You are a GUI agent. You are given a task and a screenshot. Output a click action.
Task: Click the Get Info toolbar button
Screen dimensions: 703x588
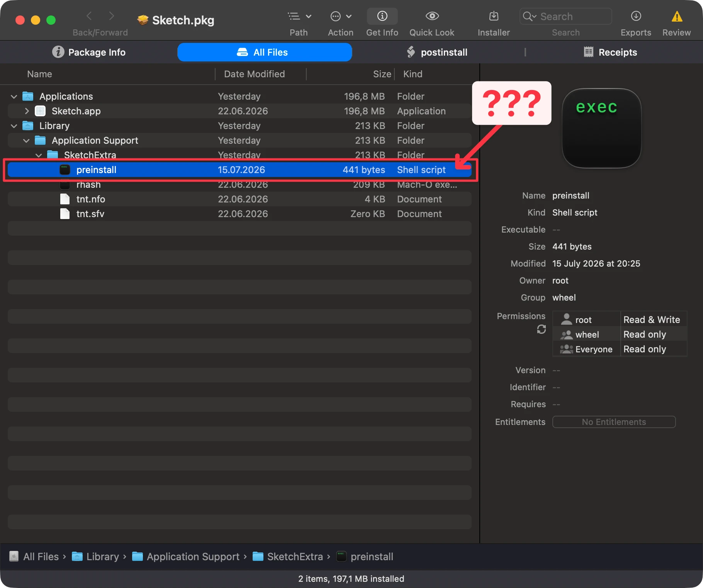click(382, 16)
